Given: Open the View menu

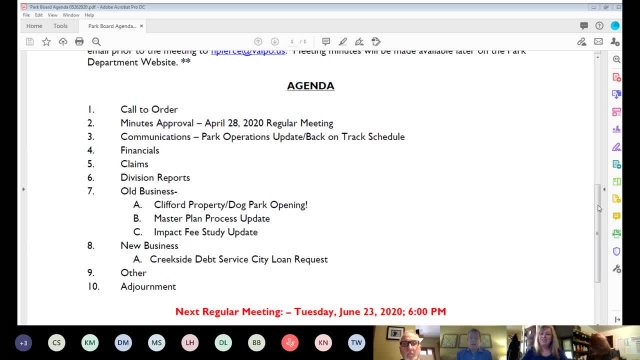Looking at the screenshot, I should [x=53, y=15].
